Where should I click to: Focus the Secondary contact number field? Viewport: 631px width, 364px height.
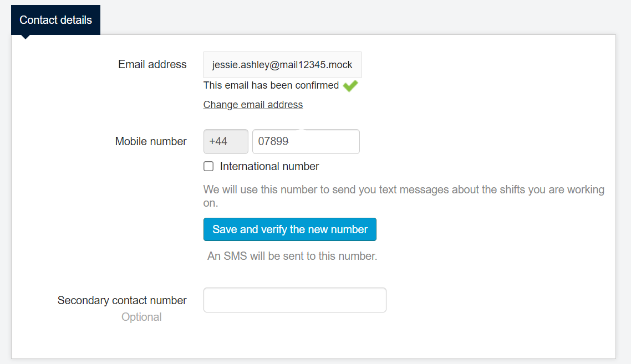coord(294,300)
